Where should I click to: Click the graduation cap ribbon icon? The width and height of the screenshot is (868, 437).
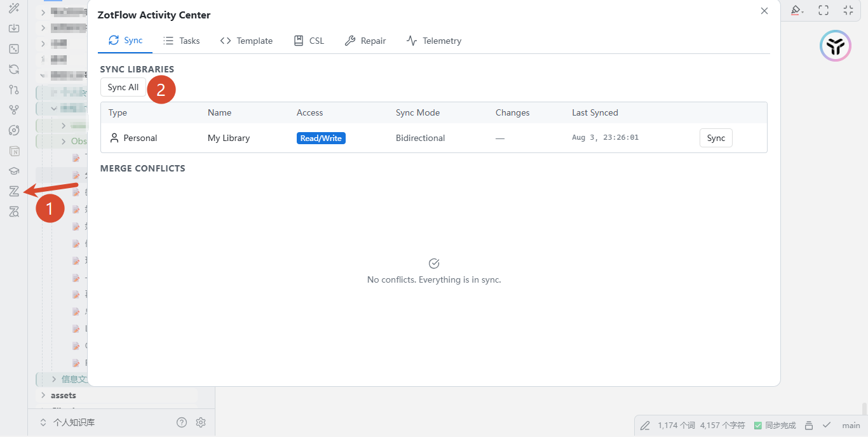[x=14, y=171]
